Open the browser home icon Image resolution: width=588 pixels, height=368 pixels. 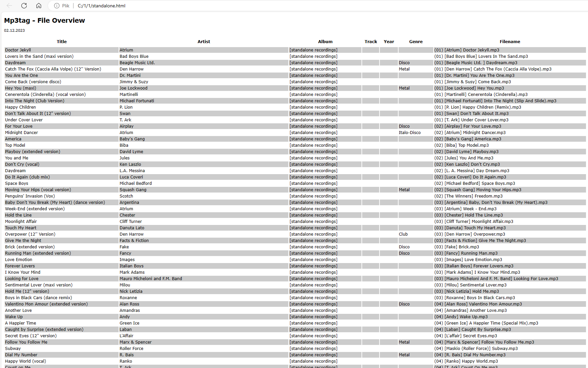pyautogui.click(x=39, y=6)
